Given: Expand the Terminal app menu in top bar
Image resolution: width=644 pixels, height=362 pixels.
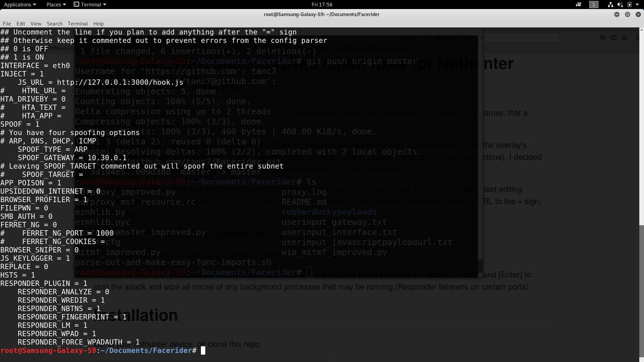Looking at the screenshot, I should tap(90, 4).
